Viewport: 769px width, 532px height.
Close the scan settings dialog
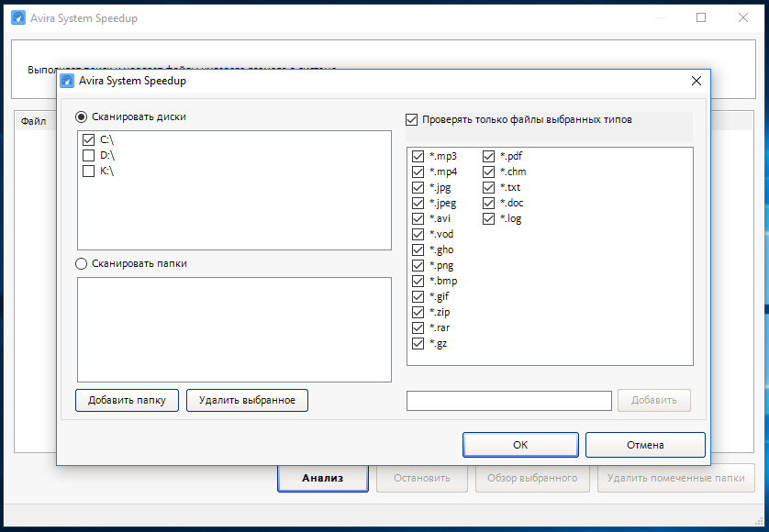tap(697, 81)
